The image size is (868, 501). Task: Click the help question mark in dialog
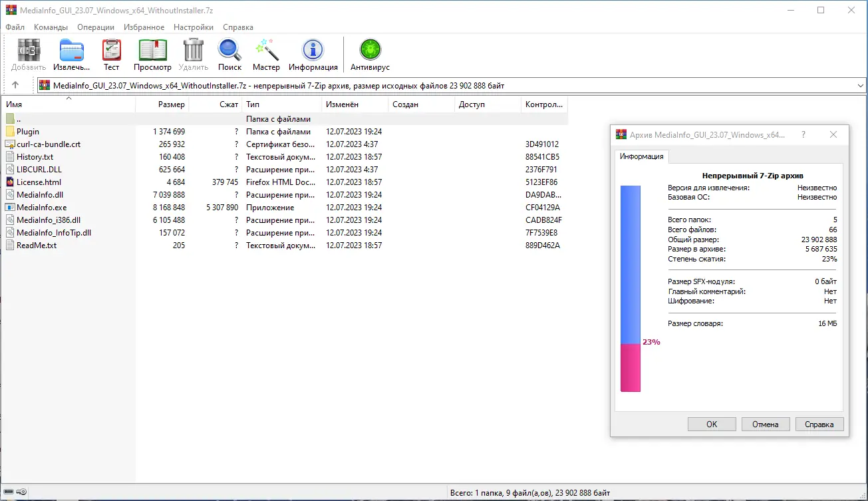point(803,134)
